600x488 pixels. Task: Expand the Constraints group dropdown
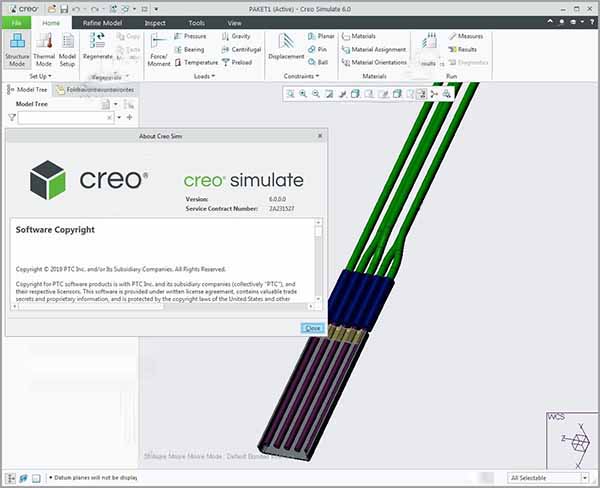click(x=302, y=76)
